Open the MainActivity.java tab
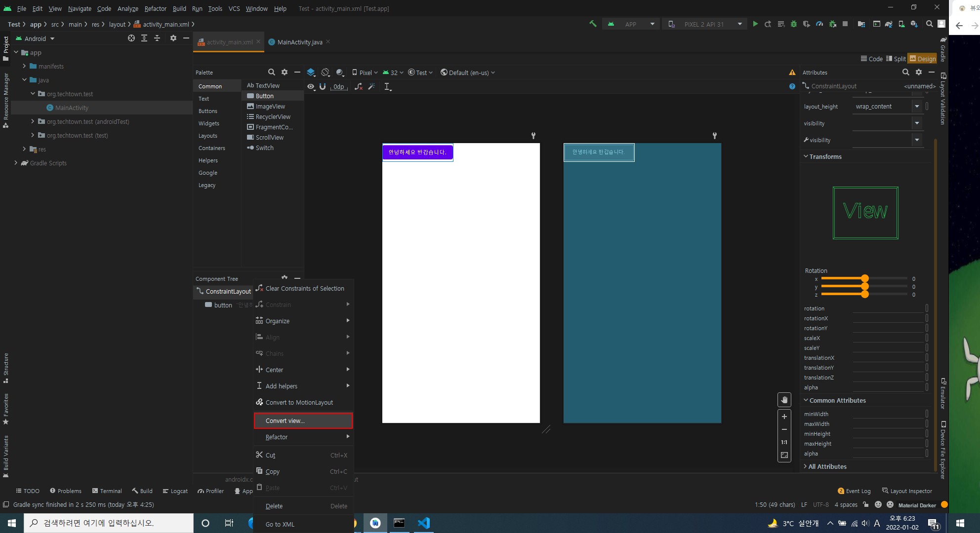This screenshot has height=533, width=980. (x=299, y=42)
